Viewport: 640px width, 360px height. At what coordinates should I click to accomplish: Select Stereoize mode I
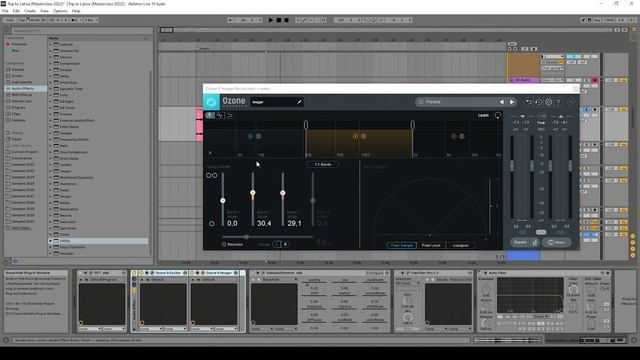coord(277,244)
